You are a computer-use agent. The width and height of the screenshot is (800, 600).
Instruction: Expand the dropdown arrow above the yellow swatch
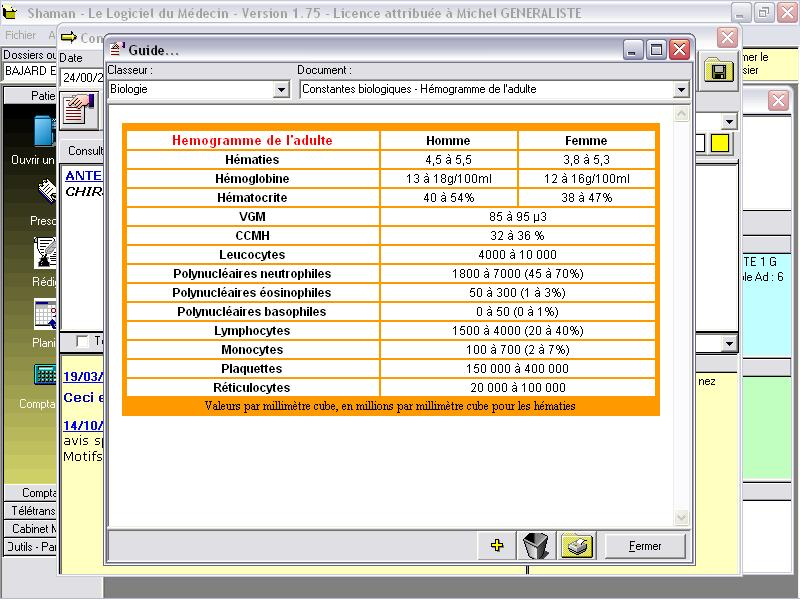click(730, 121)
